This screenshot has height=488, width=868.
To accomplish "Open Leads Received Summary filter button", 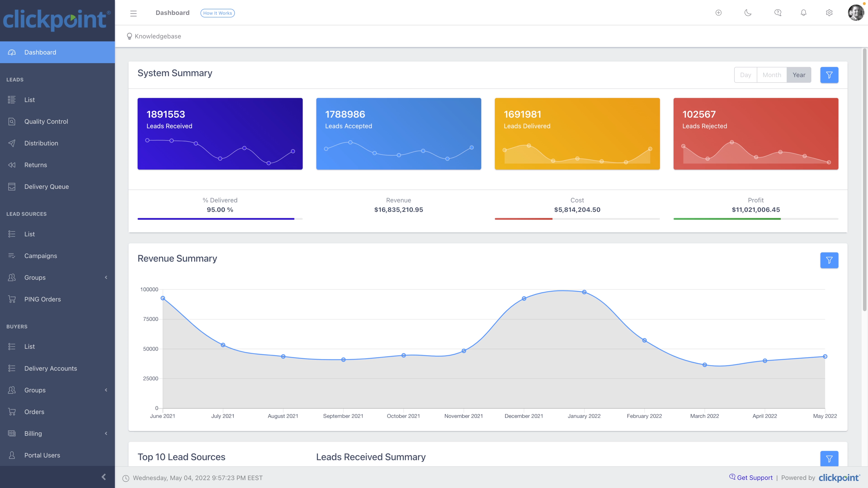I will [829, 459].
